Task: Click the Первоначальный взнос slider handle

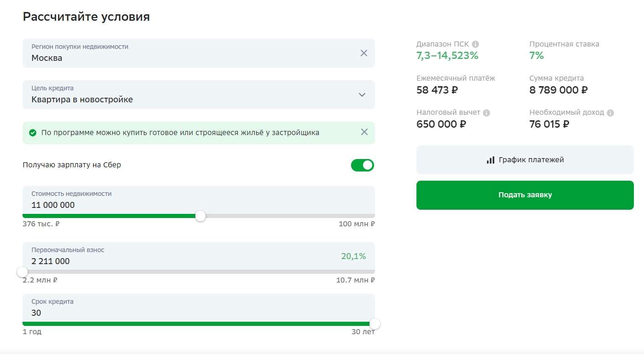Action: click(x=23, y=272)
